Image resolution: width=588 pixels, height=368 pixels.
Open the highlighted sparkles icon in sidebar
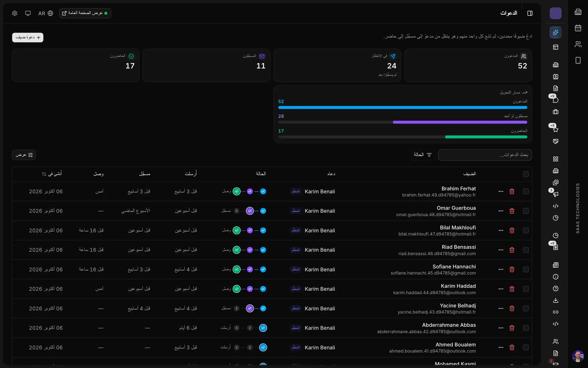555,32
